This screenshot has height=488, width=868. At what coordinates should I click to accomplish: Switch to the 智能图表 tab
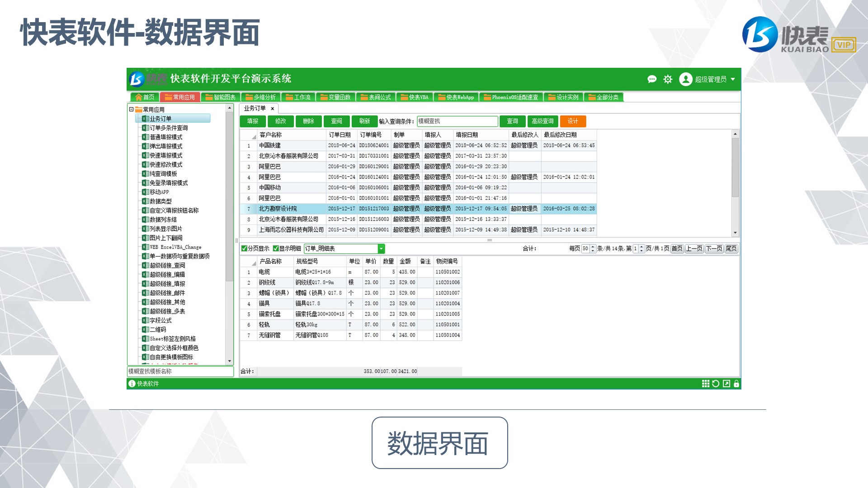tap(221, 97)
